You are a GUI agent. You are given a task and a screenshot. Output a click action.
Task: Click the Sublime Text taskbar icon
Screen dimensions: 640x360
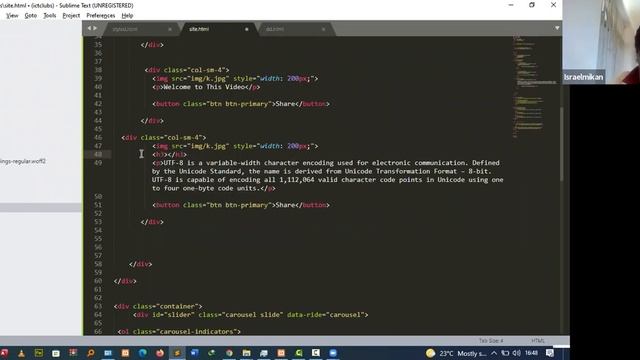click(x=177, y=353)
